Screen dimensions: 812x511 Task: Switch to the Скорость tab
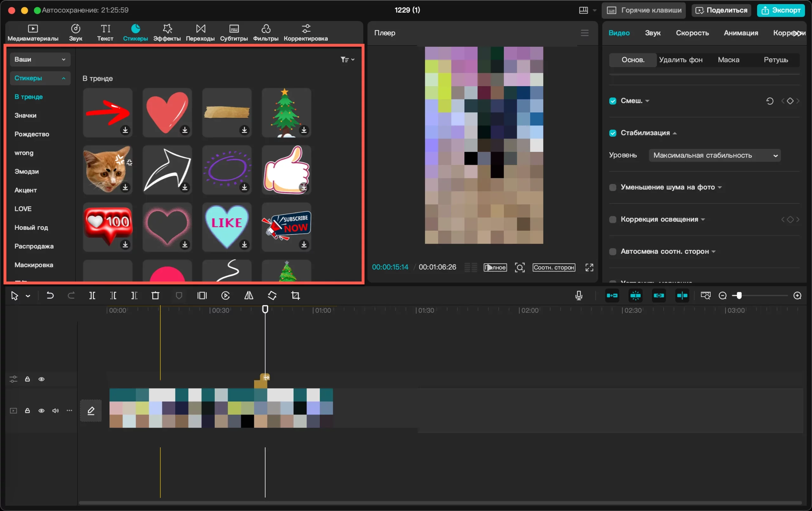[692, 33]
